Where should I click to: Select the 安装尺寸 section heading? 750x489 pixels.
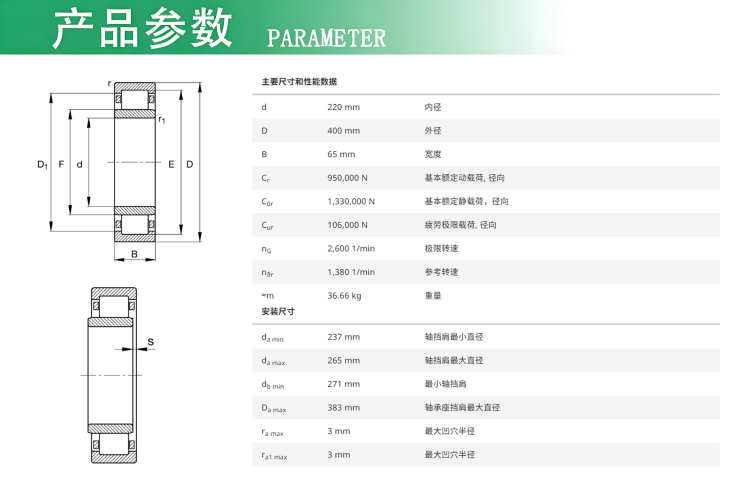tap(278, 312)
